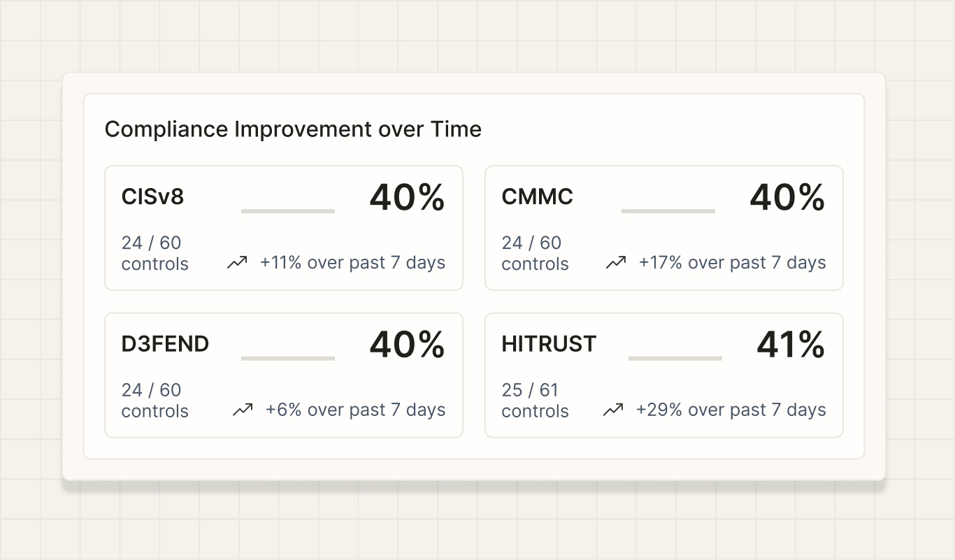This screenshot has height=560, width=955.
Task: Click +11% over past 7 days text
Action: point(352,263)
